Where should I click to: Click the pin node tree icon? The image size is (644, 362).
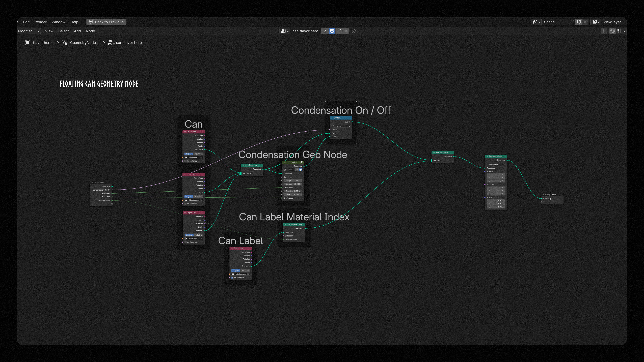pos(354,31)
